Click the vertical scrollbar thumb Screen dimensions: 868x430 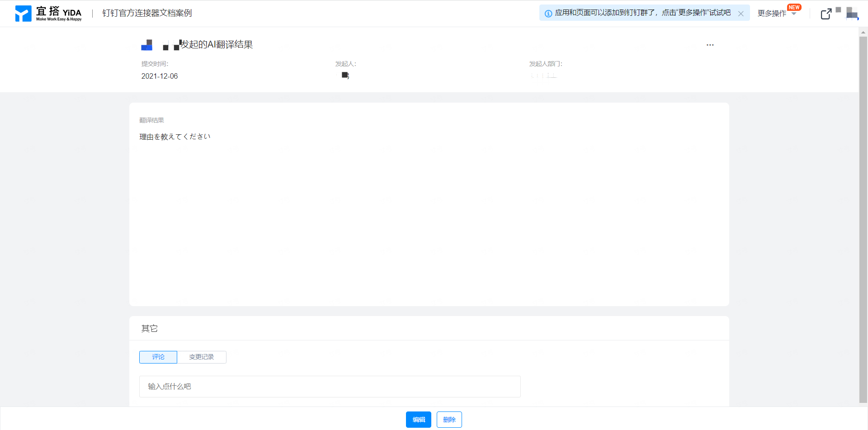click(x=863, y=217)
